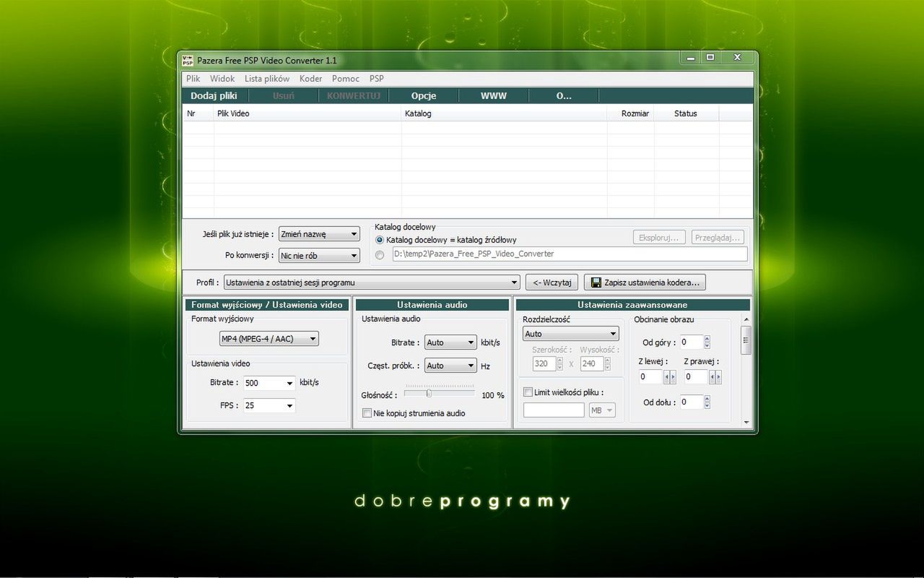Image resolution: width=924 pixels, height=578 pixels.
Task: Click the Nr column header
Action: tap(198, 113)
